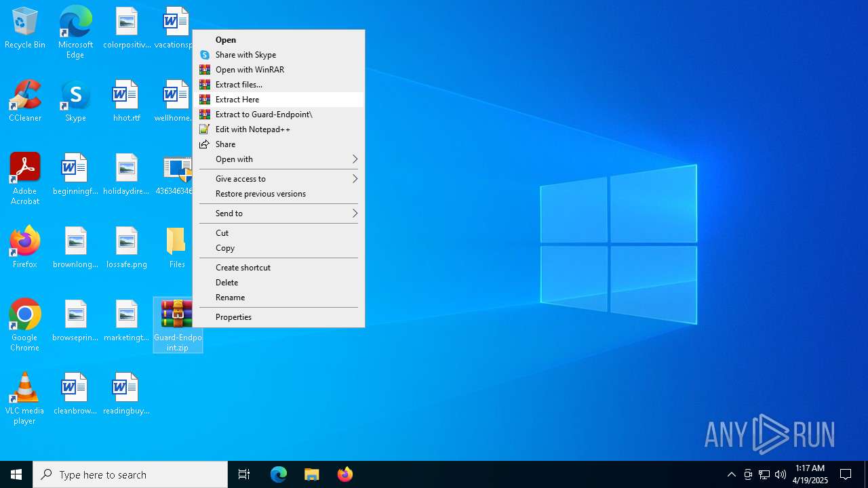868x488 pixels.
Task: Choose Copy in the context menu
Action: 279,248
